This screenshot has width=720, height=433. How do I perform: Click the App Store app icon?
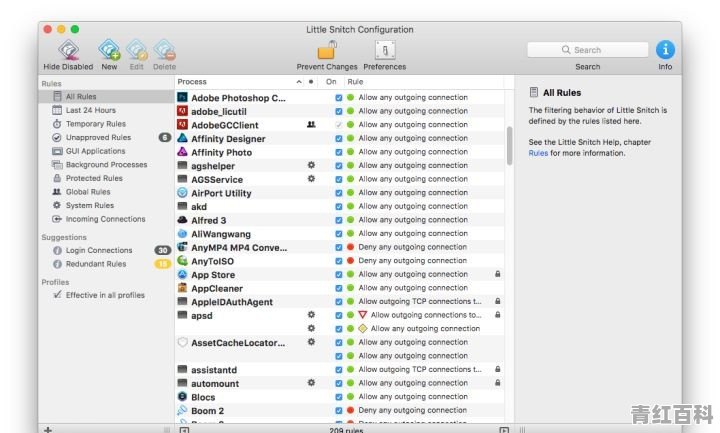pyautogui.click(x=182, y=275)
